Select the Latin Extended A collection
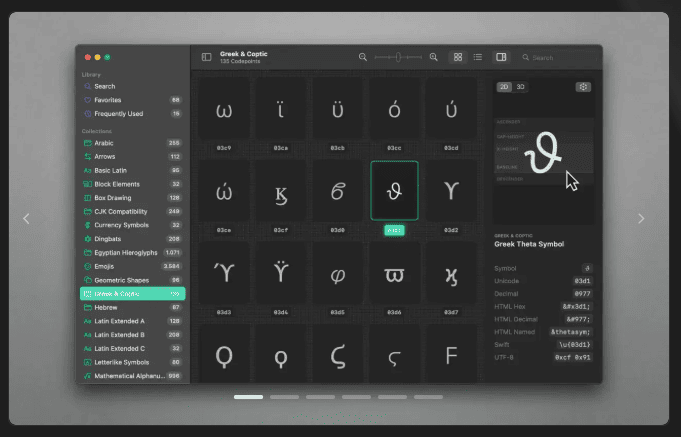 click(x=132, y=321)
